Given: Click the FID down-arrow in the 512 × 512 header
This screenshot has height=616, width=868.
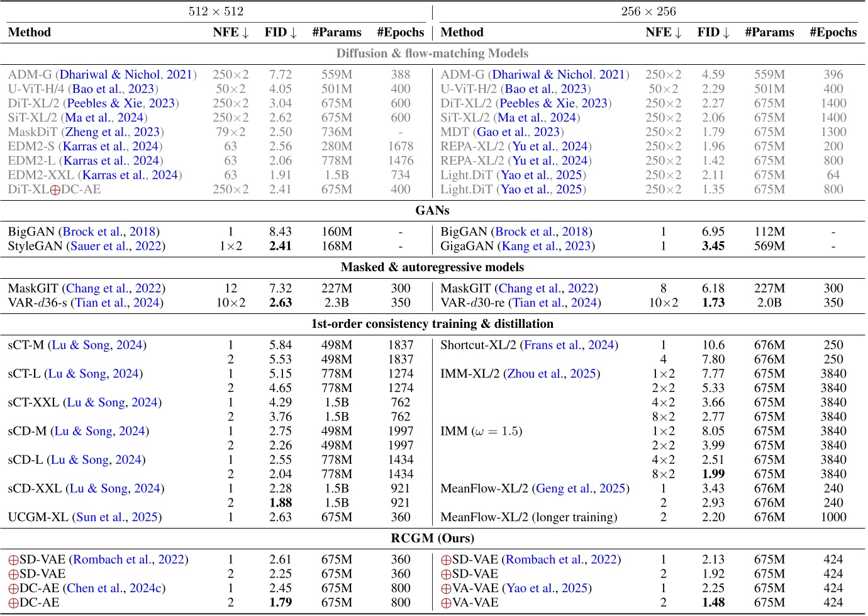Looking at the screenshot, I should 294,33.
